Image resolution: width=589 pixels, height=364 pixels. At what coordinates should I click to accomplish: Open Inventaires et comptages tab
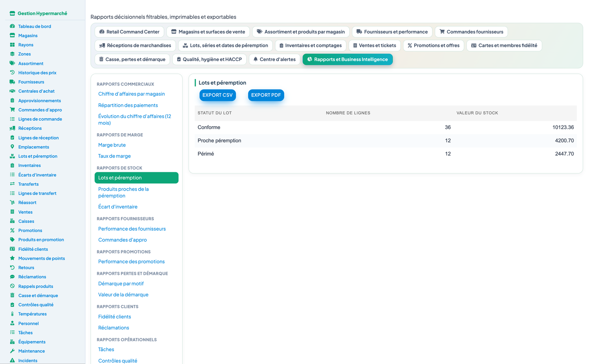311,46
